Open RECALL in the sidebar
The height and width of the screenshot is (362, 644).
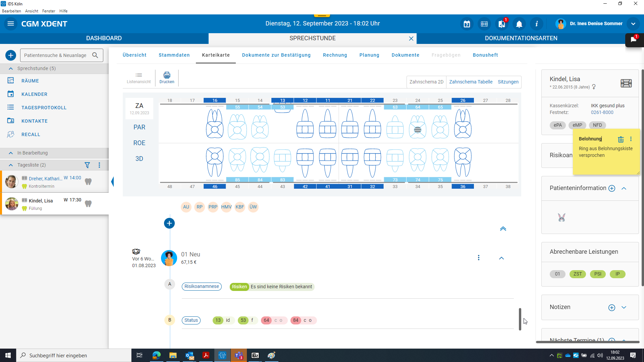(31, 134)
